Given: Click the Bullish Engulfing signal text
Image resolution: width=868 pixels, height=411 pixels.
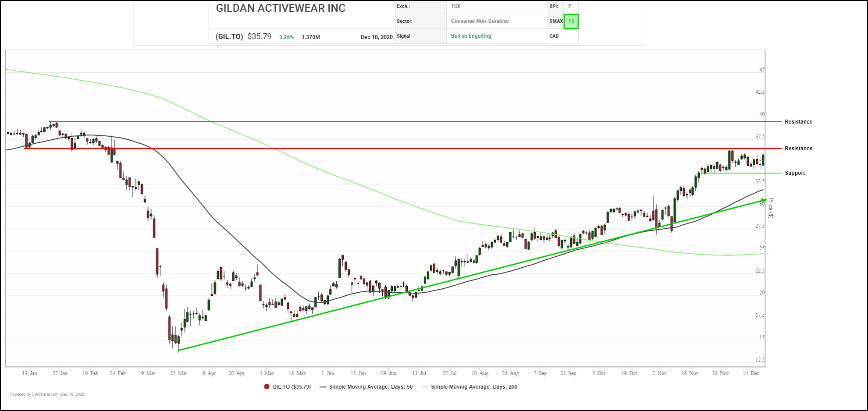Looking at the screenshot, I should click(471, 36).
